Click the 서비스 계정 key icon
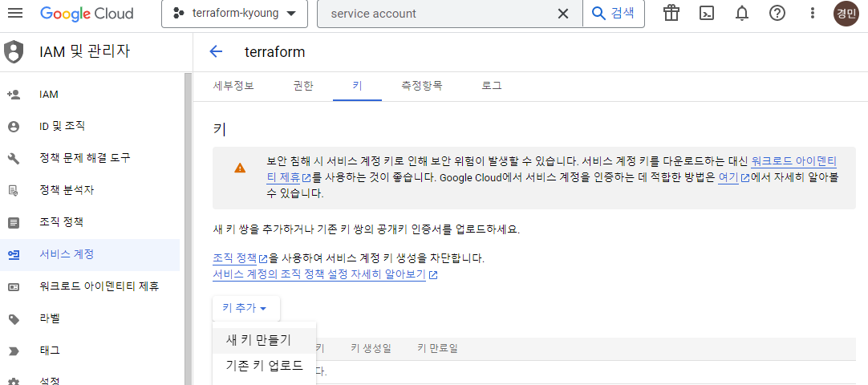Screen dimensions: 868x385 click(14, 255)
